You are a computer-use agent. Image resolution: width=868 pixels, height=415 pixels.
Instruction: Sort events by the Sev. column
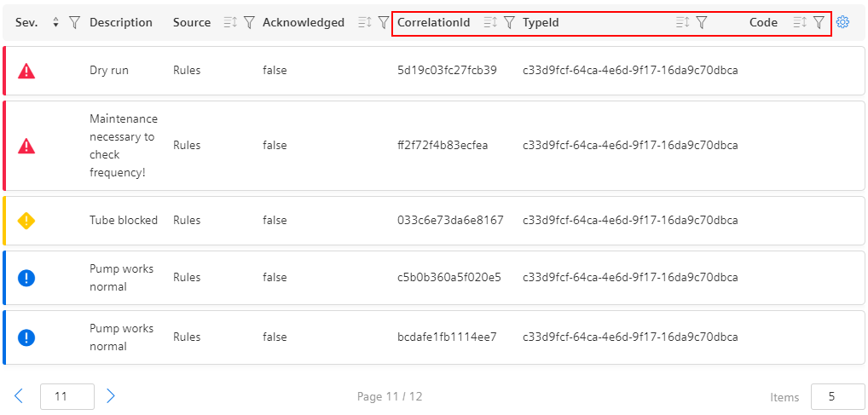(55, 23)
